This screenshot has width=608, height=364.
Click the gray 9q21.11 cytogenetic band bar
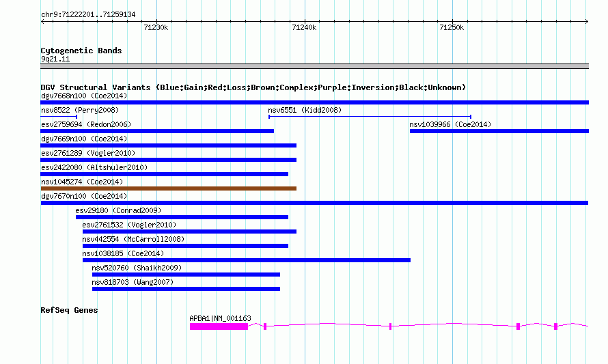pyautogui.click(x=314, y=66)
